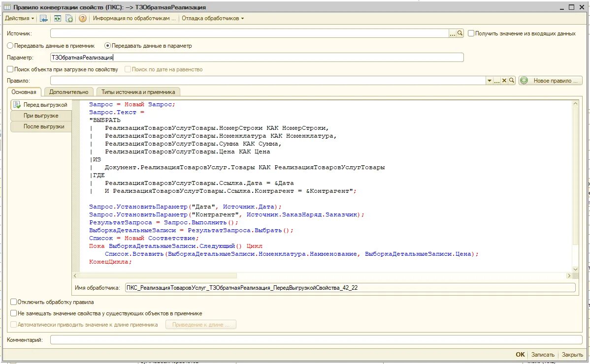
Task: Click the code editor scroll-right arrow
Action: (x=568, y=276)
